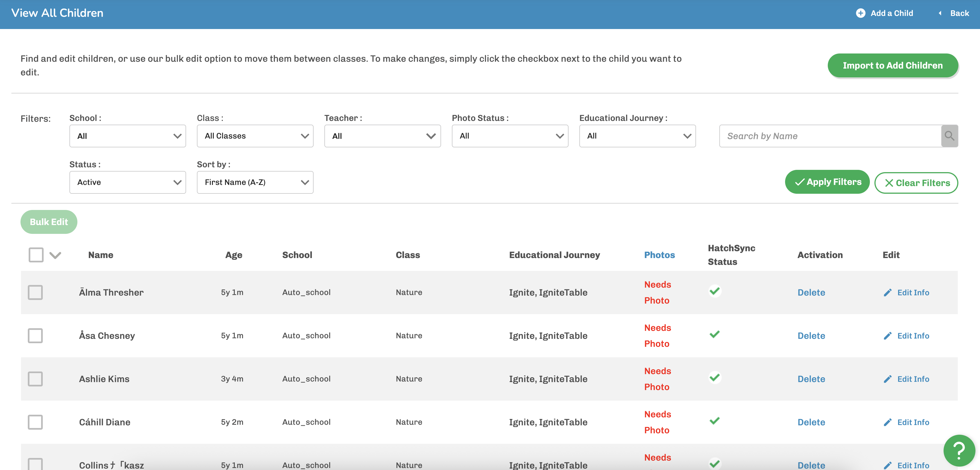Viewport: 980px width, 470px height.
Task: Open the Status dropdown showing Active
Action: [128, 182]
